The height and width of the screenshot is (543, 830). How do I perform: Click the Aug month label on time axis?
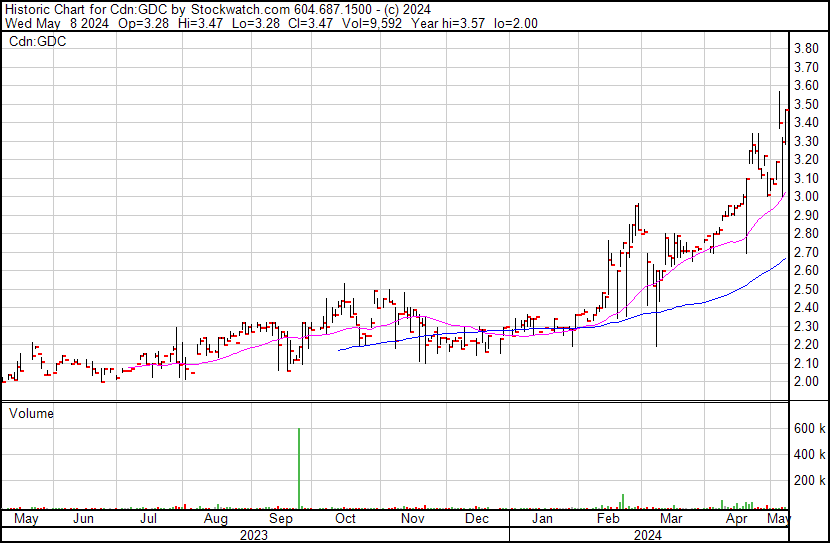[x=216, y=518]
